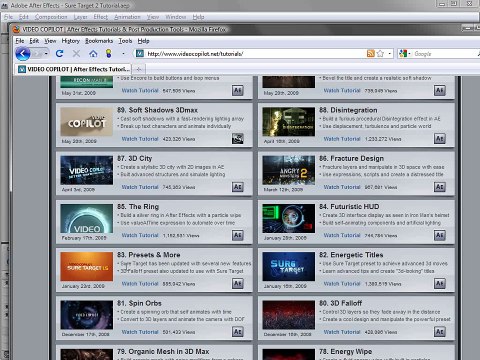The width and height of the screenshot is (480, 360).
Task: Click the Google search input box
Action: (445, 54)
